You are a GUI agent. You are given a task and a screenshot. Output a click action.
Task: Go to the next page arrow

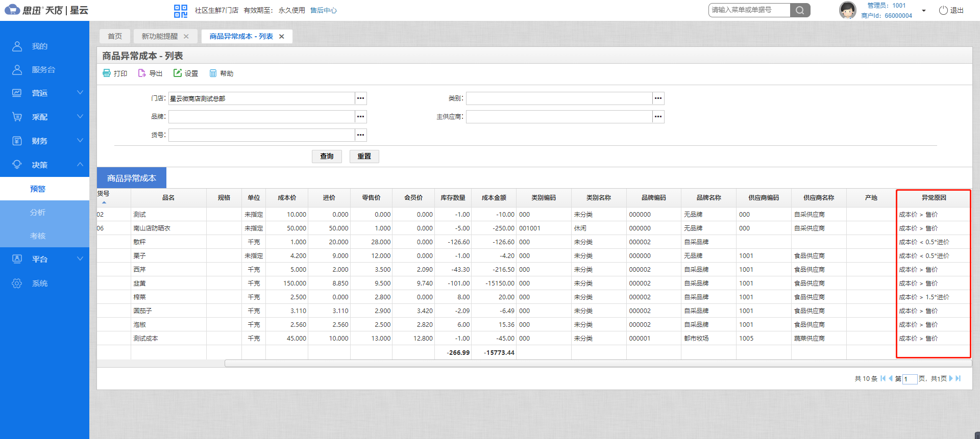click(x=950, y=378)
